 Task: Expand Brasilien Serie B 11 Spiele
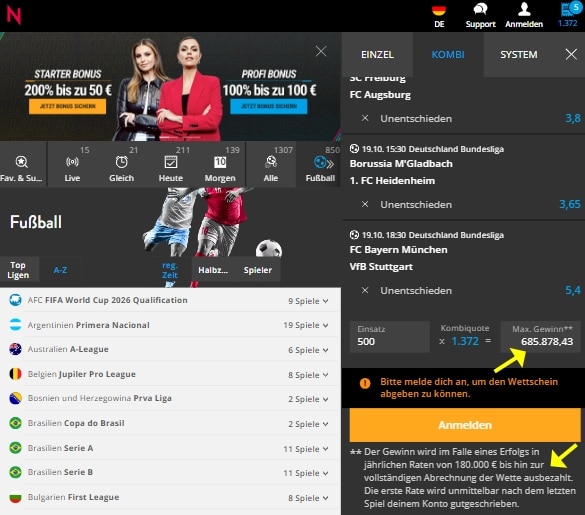point(306,473)
